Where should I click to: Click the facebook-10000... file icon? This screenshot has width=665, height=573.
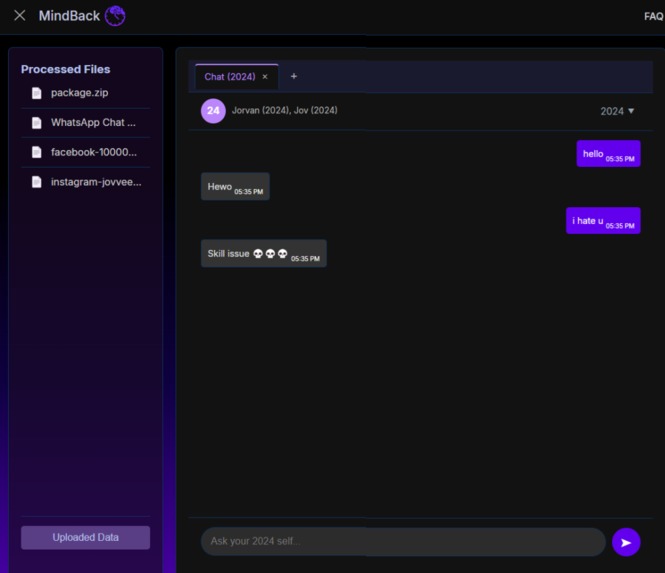[37, 152]
